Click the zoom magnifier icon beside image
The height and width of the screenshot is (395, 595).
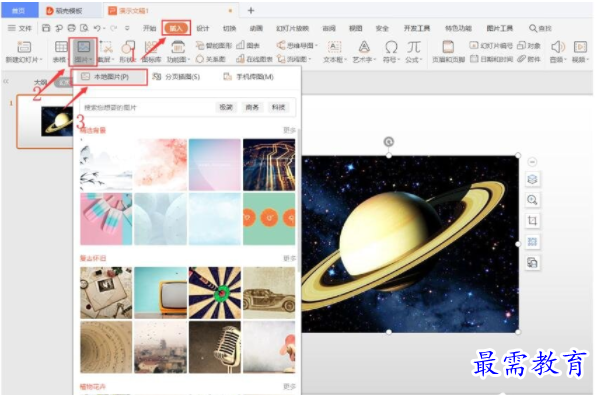[532, 200]
